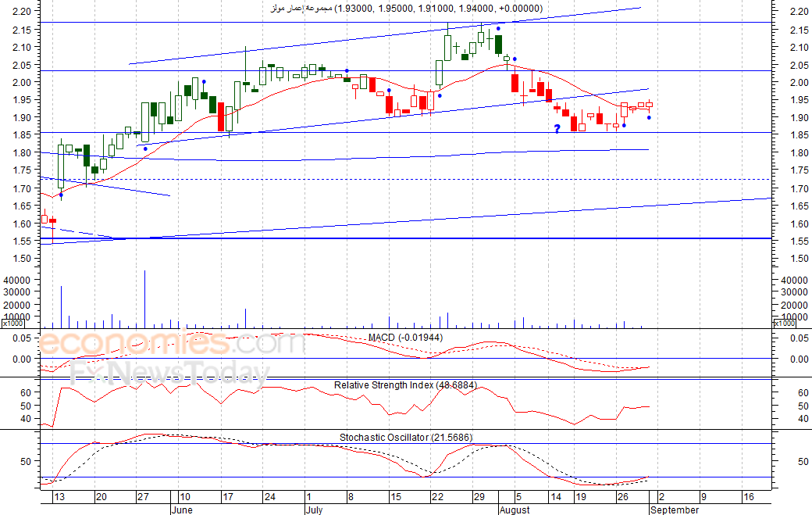Click the RSI 60 level on left axis

tap(25, 393)
